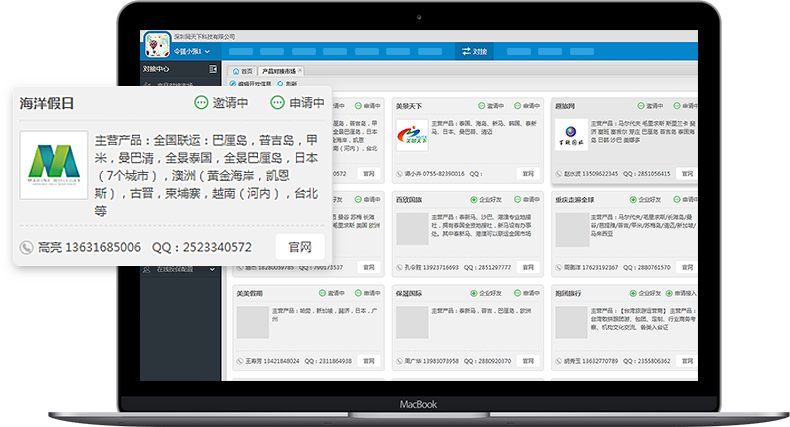Viewport: 790px width, 427px height.
Task: Open placeholder image on card with QQ 2355806362
Action: [571, 323]
